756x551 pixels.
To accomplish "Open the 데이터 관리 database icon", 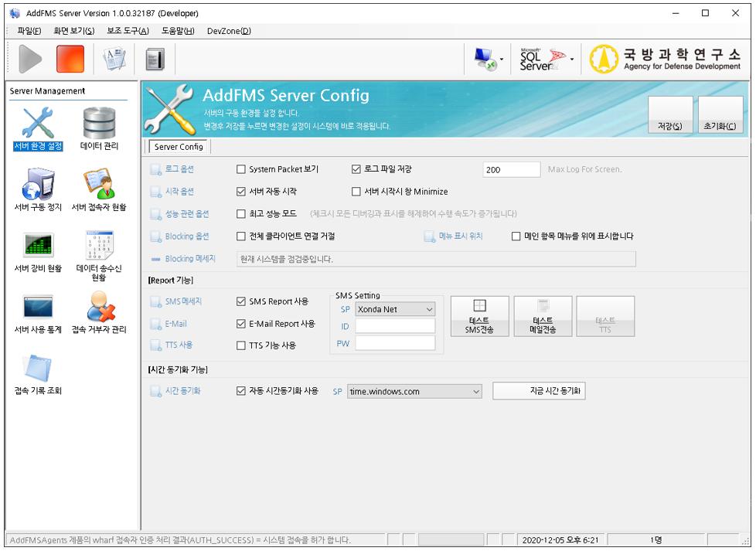I will point(99,124).
